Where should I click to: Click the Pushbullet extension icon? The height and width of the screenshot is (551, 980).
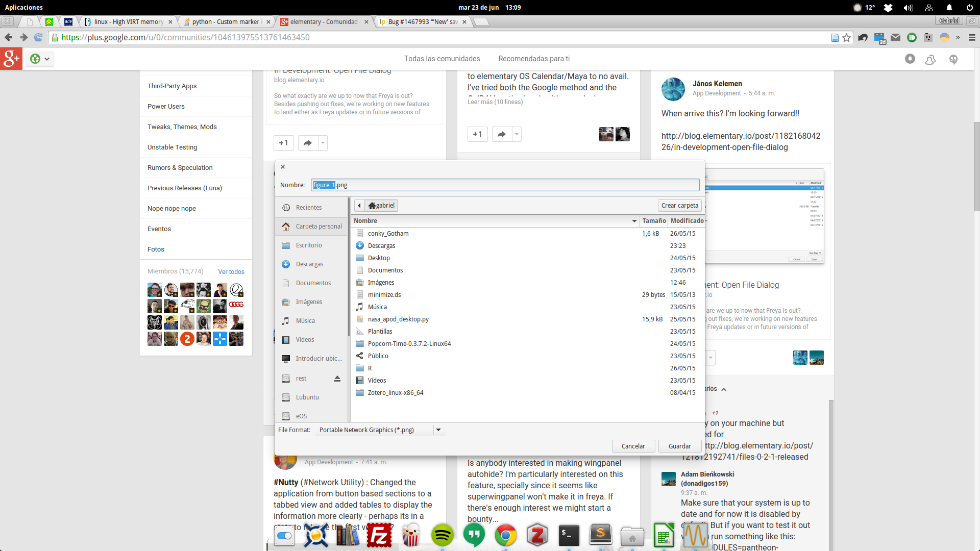click(912, 37)
